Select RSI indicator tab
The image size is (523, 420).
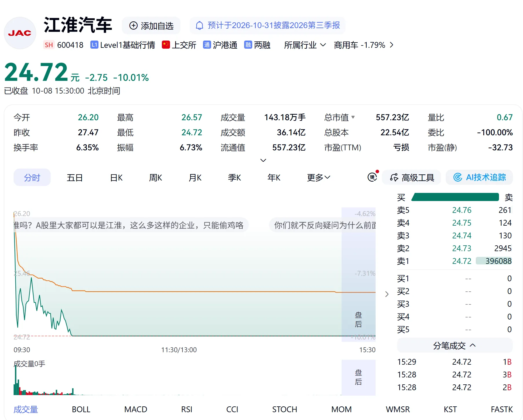[187, 409]
